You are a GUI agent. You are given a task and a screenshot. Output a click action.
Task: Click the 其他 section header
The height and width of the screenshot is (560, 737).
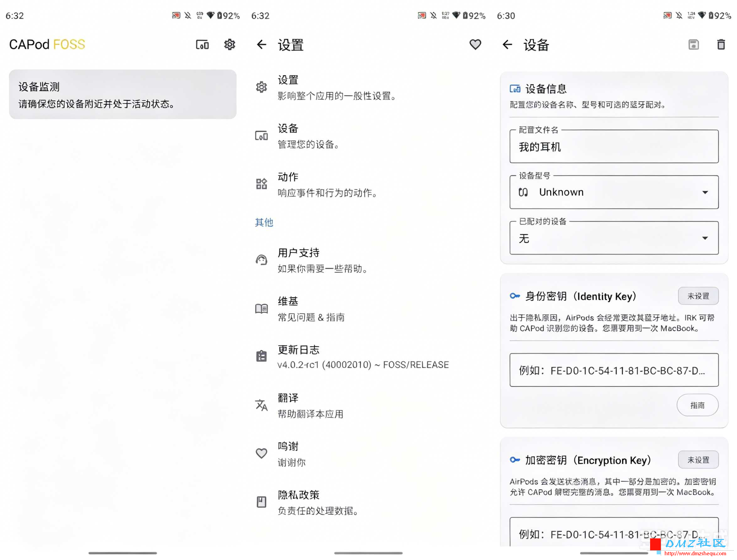264,222
